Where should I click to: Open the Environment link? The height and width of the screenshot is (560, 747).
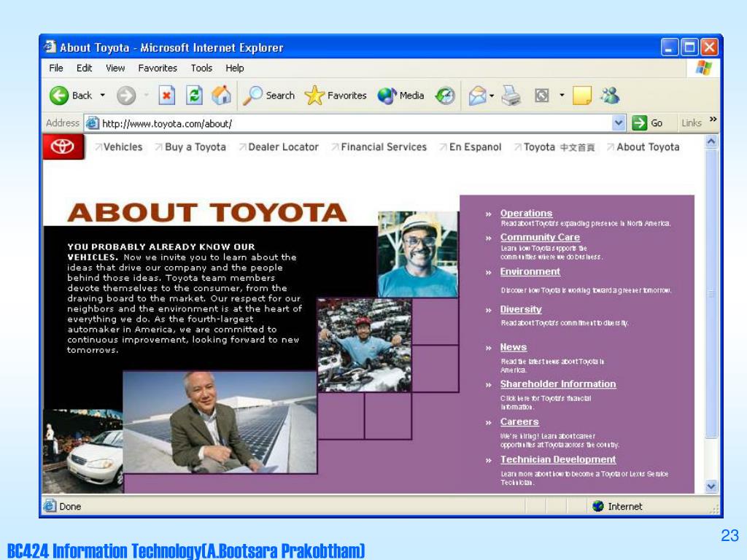[530, 271]
